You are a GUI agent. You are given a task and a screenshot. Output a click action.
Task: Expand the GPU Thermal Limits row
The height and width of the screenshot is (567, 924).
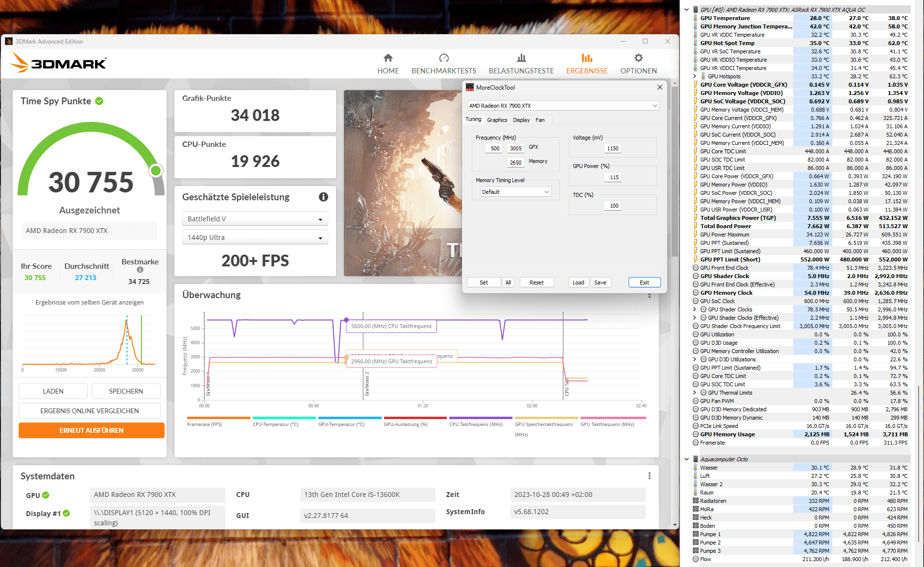click(x=695, y=393)
